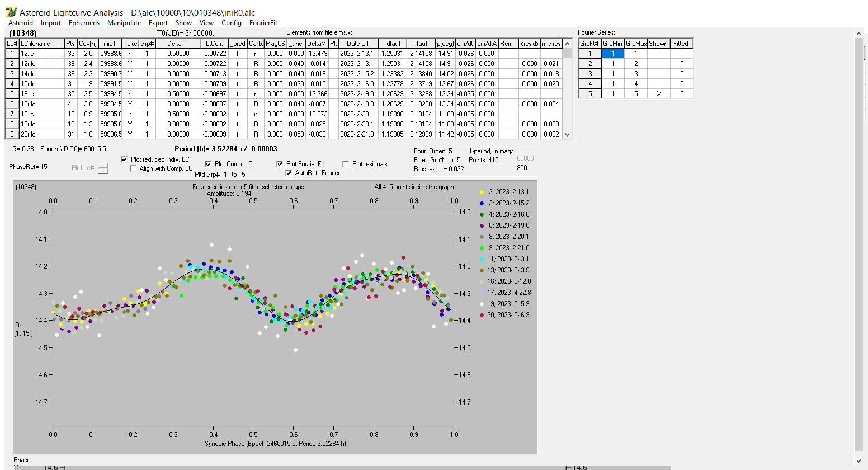Open the Show menu
This screenshot has width=868, height=470.
(x=183, y=23)
